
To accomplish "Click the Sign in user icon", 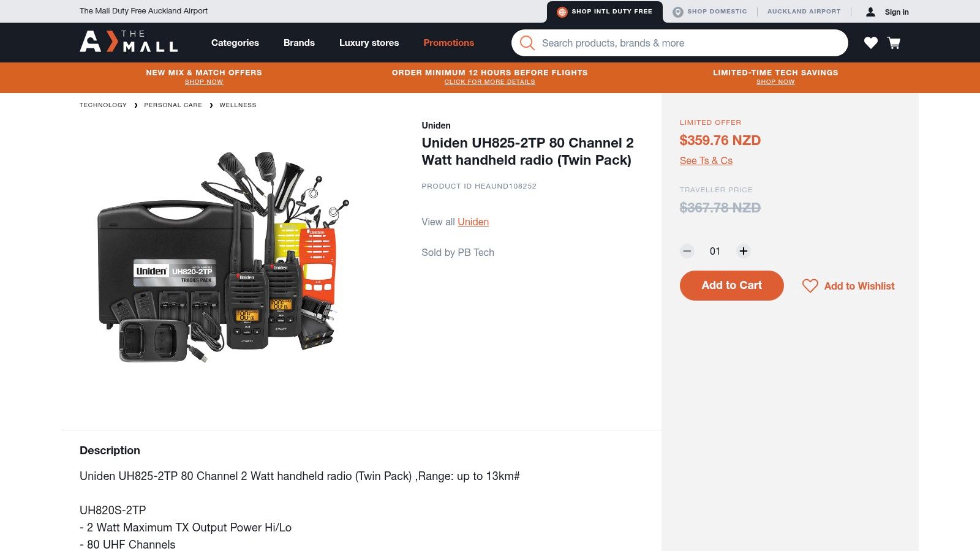I will pos(870,12).
